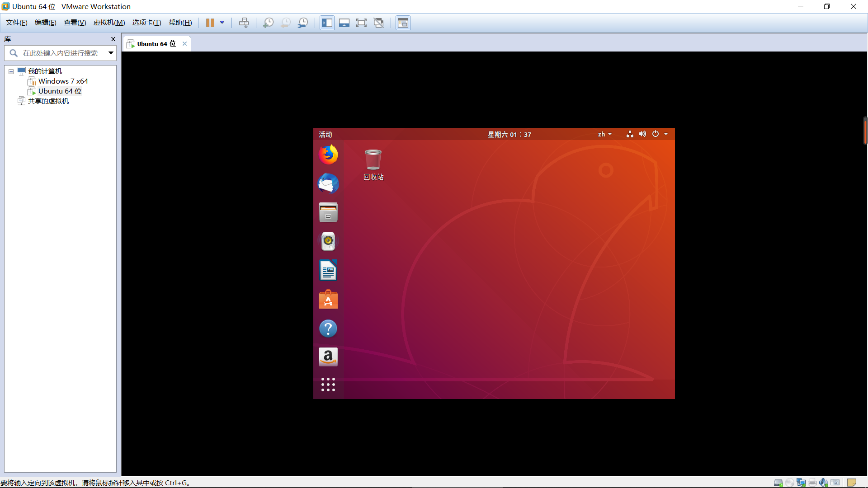Screen dimensions: 868x488
Task: Toggle the library sidebar view
Action: 327,23
